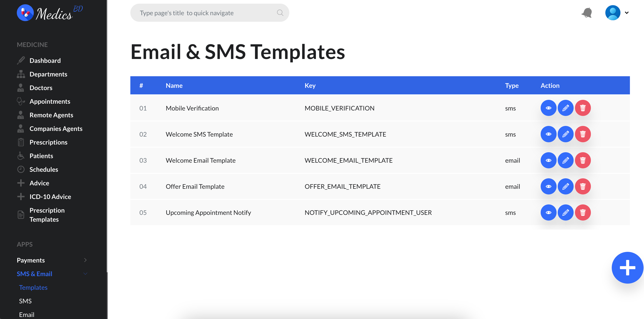This screenshot has width=644, height=319.
Task: Click the edit pencil icon for Welcome Email Template
Action: [566, 160]
